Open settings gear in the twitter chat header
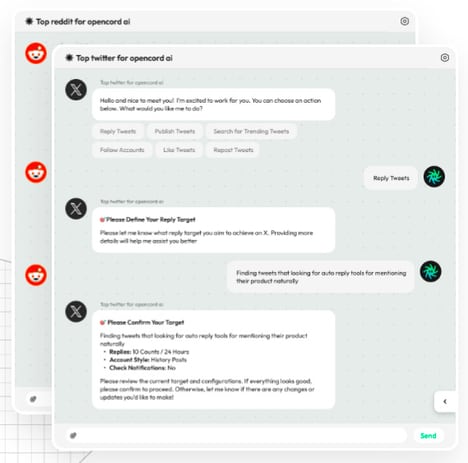The height and width of the screenshot is (463, 468). (x=445, y=58)
